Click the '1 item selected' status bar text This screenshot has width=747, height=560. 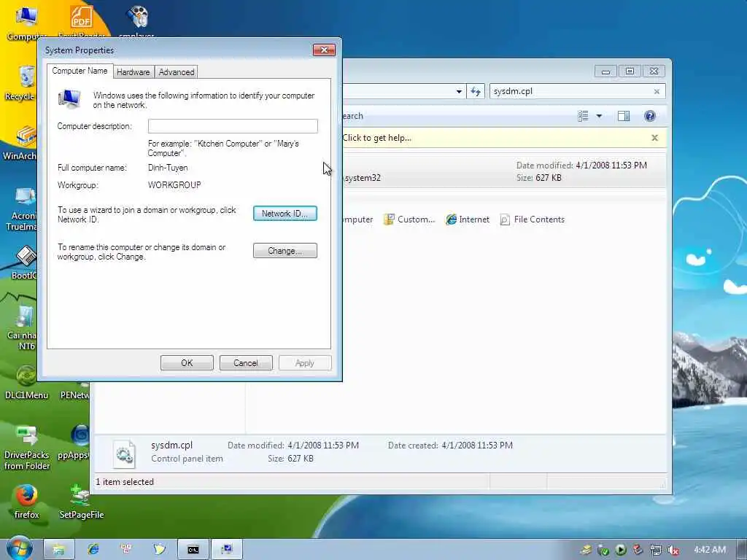click(125, 482)
